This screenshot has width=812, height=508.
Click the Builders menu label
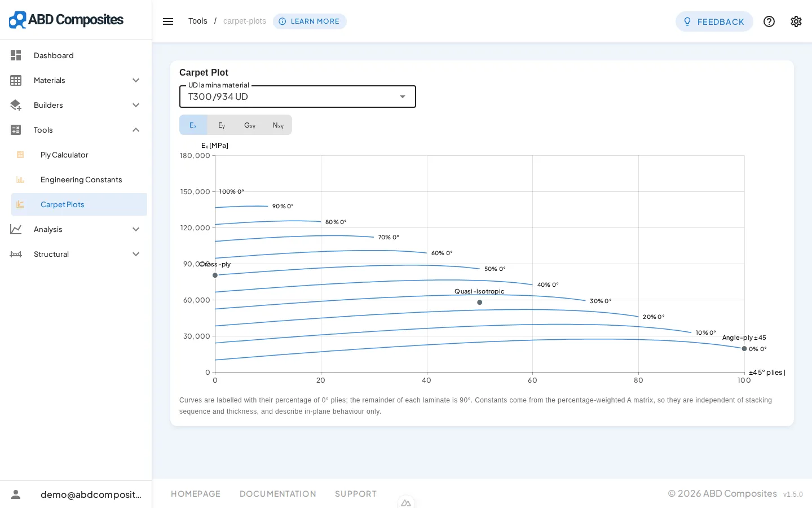(x=48, y=105)
